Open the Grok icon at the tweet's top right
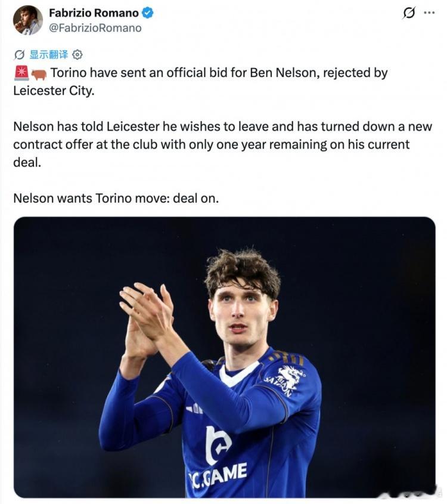The image size is (447, 504). [409, 13]
